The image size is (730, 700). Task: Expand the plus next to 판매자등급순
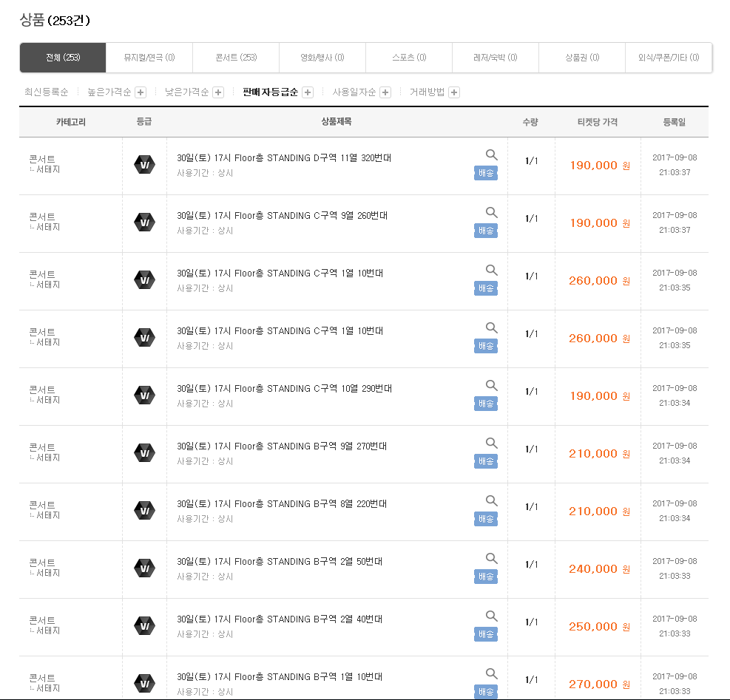(307, 92)
